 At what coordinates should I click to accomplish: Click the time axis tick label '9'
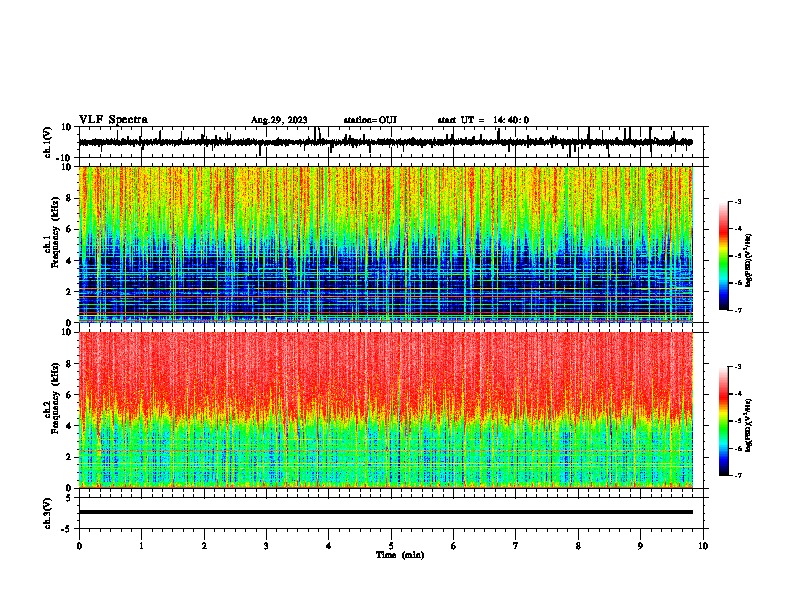click(x=640, y=546)
